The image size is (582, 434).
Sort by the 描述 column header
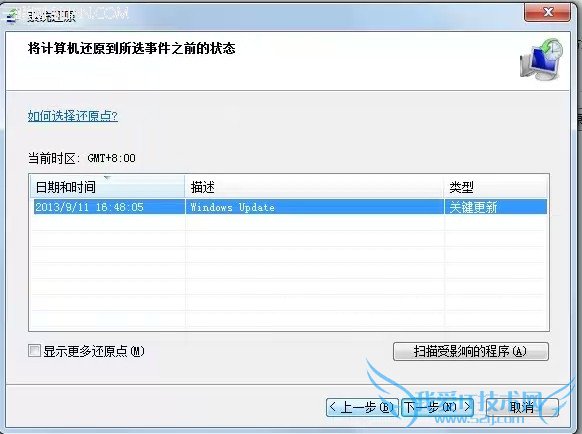coord(314,187)
